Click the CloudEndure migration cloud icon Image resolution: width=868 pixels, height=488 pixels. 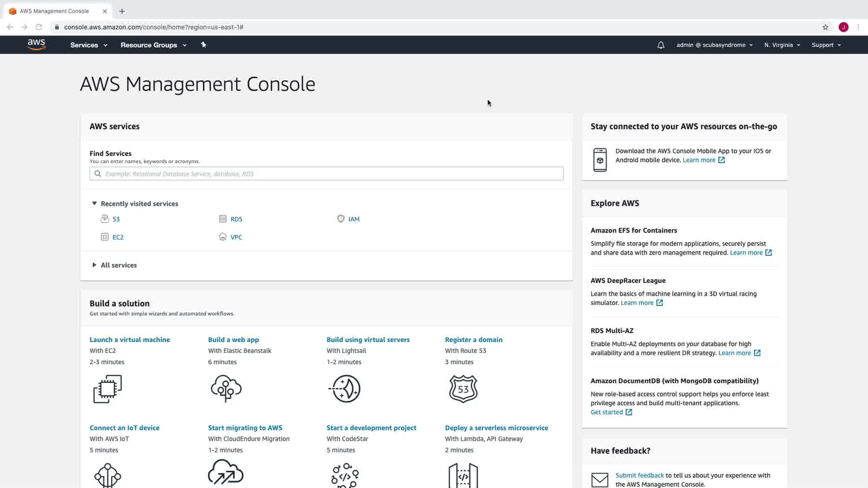pos(226,472)
